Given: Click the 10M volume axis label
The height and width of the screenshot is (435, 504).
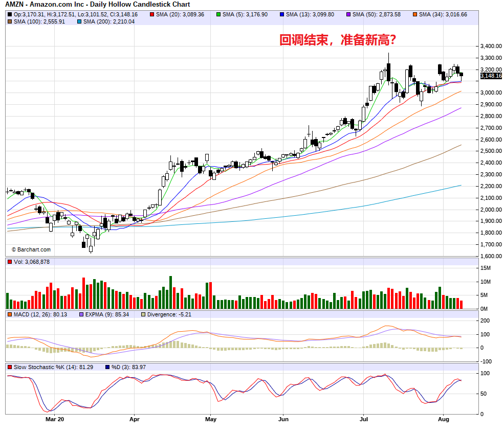Looking at the screenshot, I should point(486,282).
